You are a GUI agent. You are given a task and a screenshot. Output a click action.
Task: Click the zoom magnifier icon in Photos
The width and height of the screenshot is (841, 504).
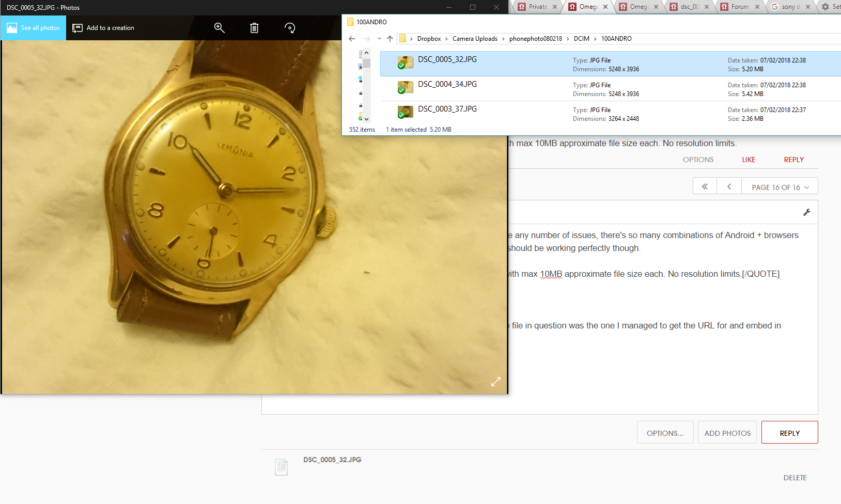click(x=219, y=28)
